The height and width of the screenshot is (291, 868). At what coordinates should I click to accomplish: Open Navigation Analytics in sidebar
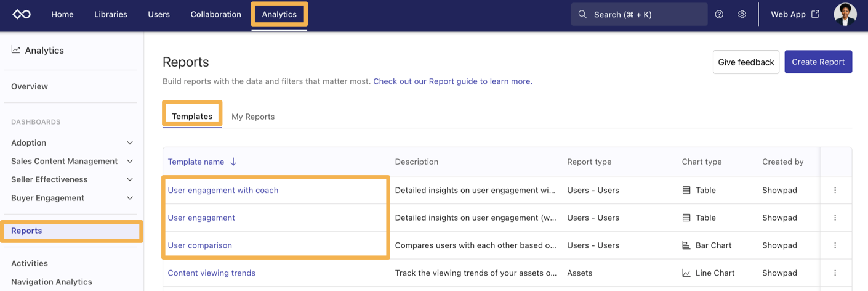pos(52,282)
